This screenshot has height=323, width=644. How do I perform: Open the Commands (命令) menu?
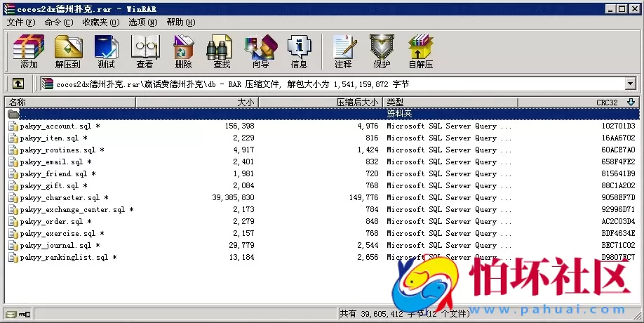pyautogui.click(x=59, y=22)
